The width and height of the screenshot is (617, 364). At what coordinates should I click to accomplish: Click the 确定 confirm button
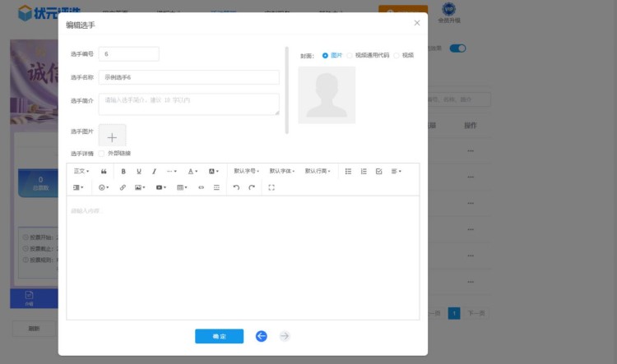coord(219,336)
